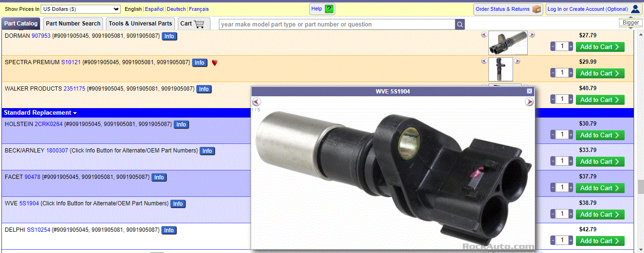Open FACET 90478 link
Screen dimensions: 644x253
pos(32,177)
